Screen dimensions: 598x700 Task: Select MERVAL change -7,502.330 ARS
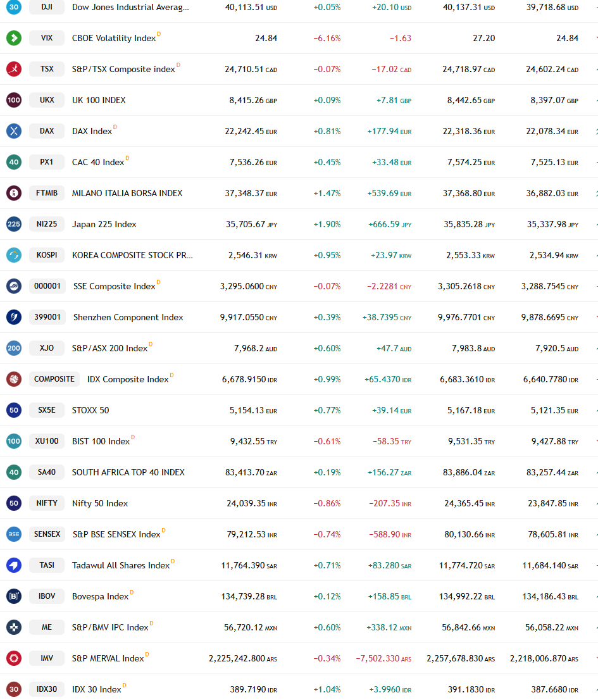tap(383, 658)
